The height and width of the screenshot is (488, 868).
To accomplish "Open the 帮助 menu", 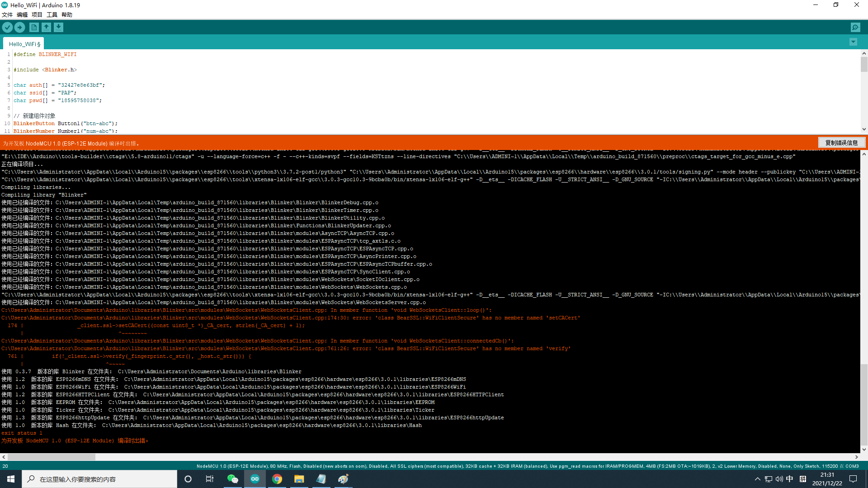I will (67, 15).
